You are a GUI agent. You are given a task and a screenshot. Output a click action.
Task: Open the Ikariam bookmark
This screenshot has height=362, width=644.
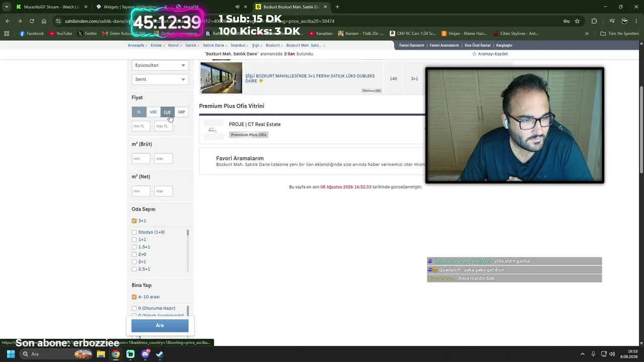click(361, 34)
